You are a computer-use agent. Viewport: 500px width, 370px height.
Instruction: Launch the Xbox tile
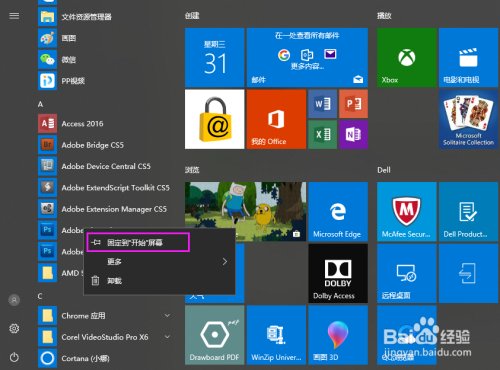click(407, 58)
